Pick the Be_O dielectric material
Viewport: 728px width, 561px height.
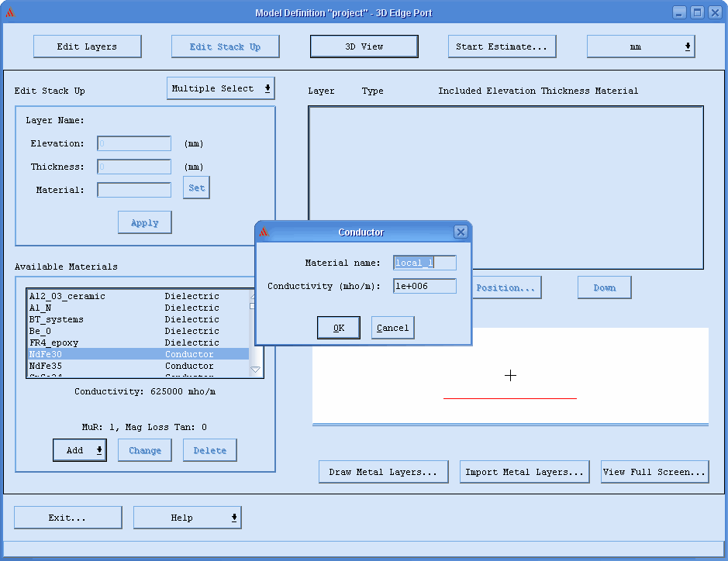pos(138,331)
